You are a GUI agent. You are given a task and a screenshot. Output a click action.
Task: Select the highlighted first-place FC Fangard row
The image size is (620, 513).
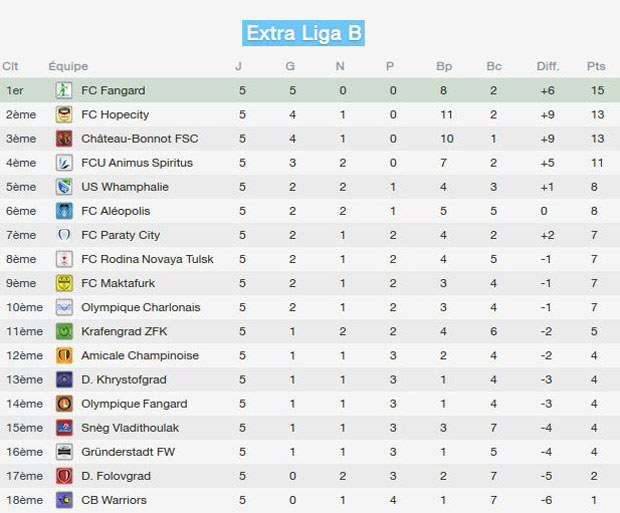click(x=310, y=90)
